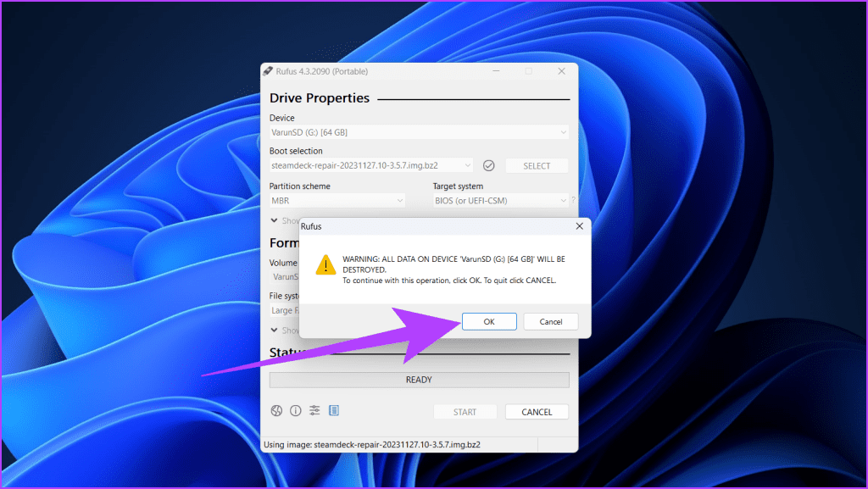
Task: Show the Rufus log icon
Action: click(334, 410)
